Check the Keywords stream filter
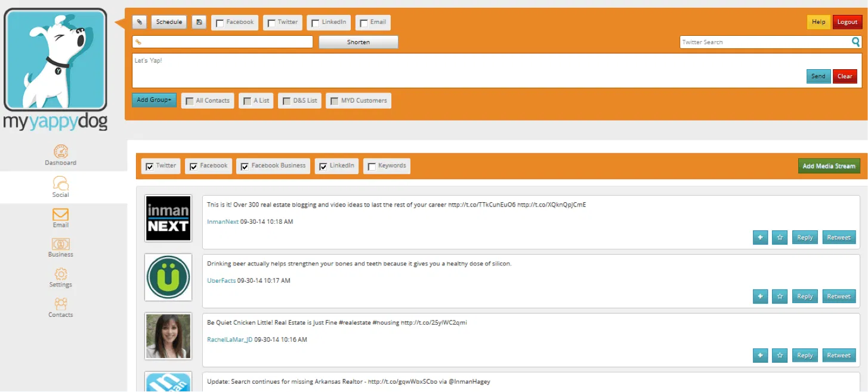This screenshot has height=392, width=868. tap(372, 166)
